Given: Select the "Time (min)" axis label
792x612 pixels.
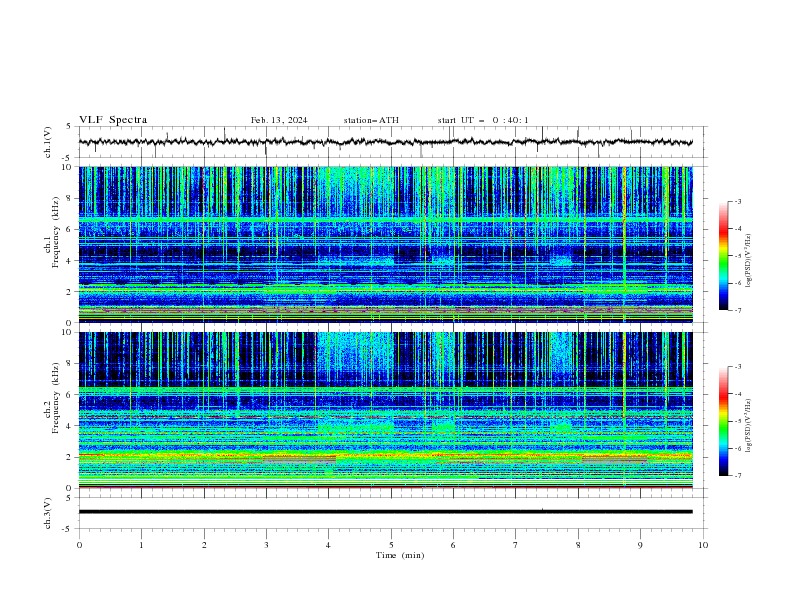Looking at the screenshot, I should click(400, 555).
